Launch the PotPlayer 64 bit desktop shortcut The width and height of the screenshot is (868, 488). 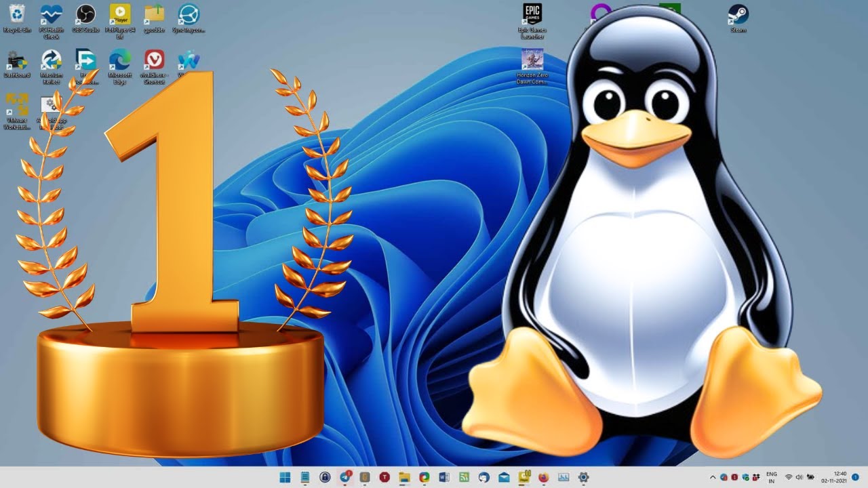tap(120, 21)
